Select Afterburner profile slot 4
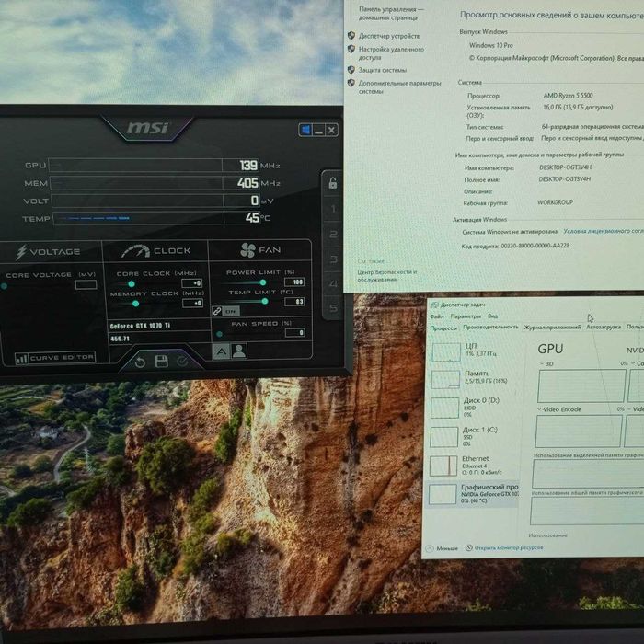The height and width of the screenshot is (644, 644). click(333, 283)
